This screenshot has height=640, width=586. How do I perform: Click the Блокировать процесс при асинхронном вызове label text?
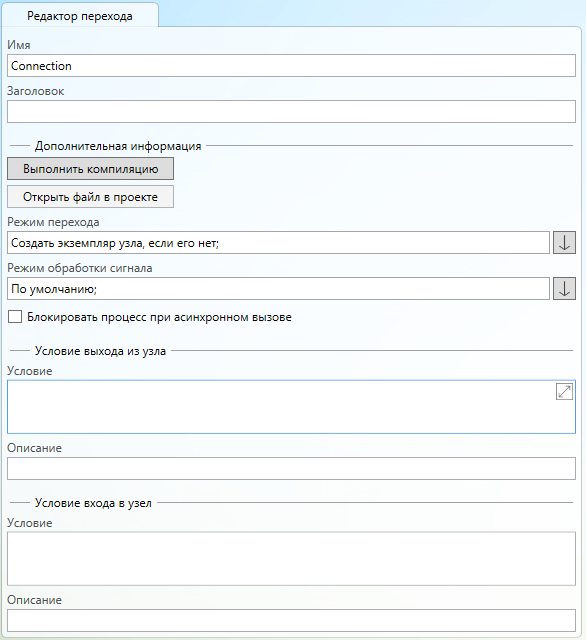pyautogui.click(x=159, y=317)
